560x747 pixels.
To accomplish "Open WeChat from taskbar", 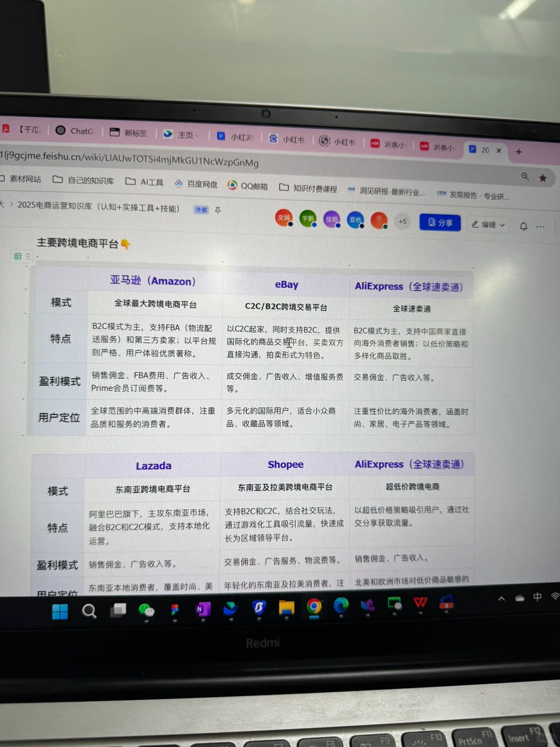I will click(147, 610).
